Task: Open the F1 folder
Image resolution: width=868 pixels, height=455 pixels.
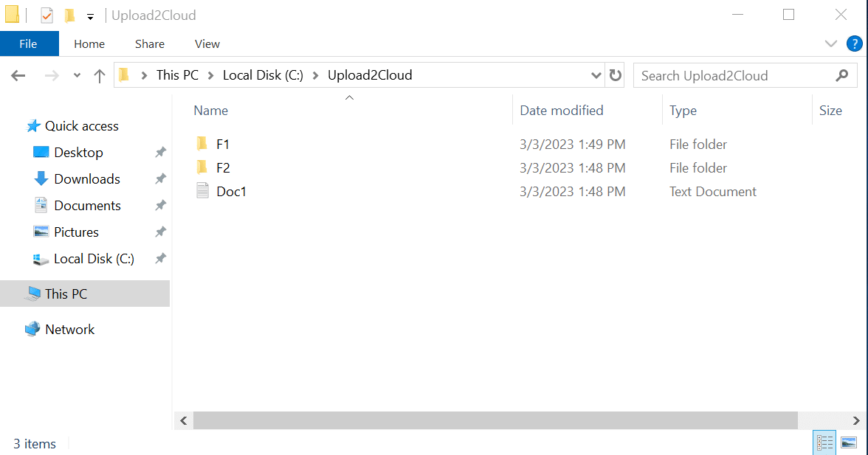Action: pos(222,144)
